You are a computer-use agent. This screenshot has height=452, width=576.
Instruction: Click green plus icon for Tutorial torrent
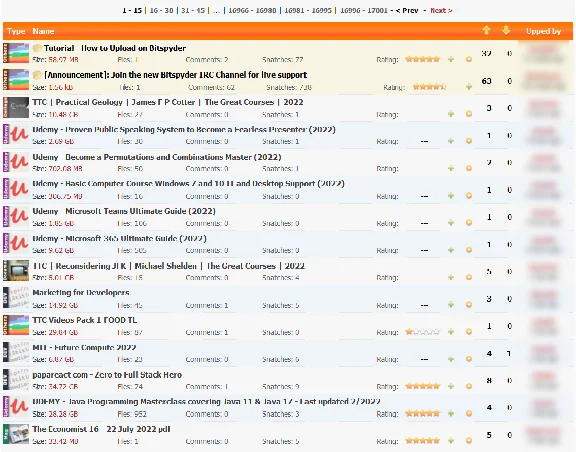pos(451,59)
